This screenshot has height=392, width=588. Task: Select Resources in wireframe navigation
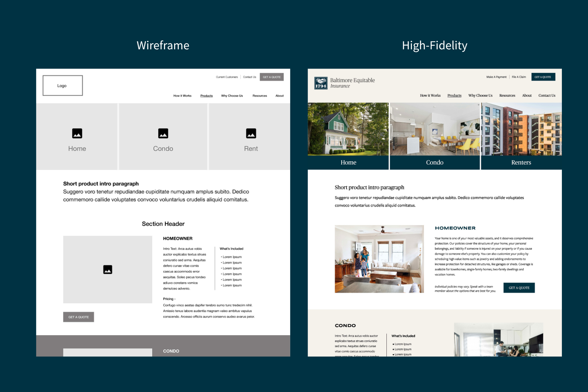260,96
